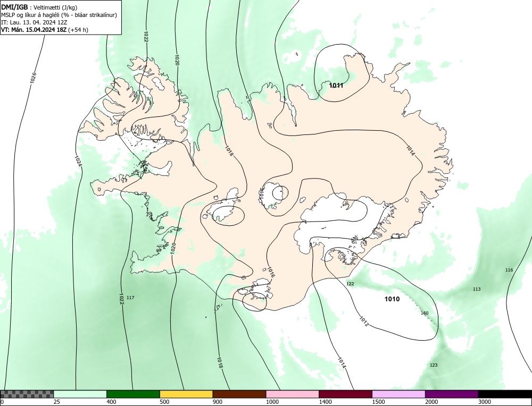Click the black legend swatch above 3000

505,394
